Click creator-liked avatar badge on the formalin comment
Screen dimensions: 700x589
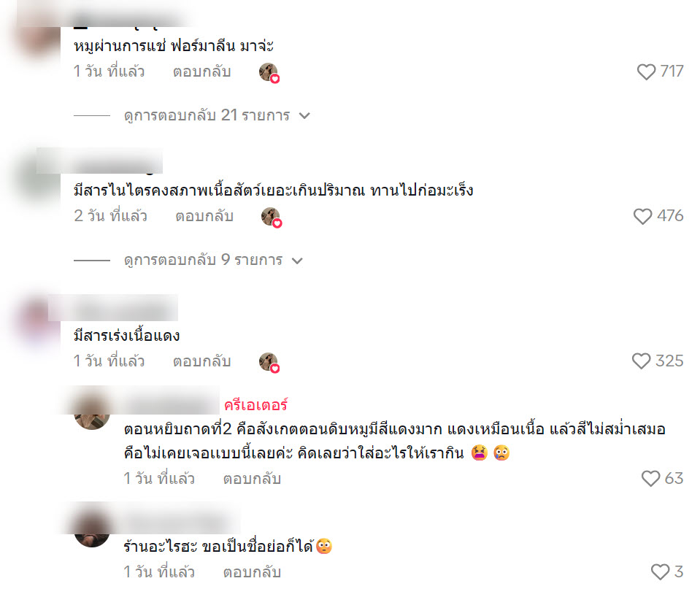pos(269,73)
